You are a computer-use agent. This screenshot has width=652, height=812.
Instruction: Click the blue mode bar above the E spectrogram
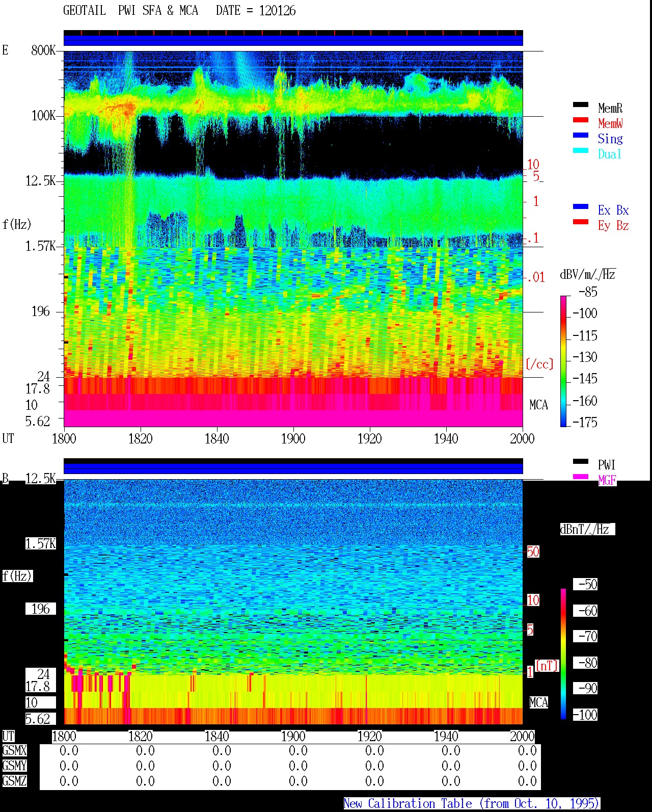tap(293, 40)
